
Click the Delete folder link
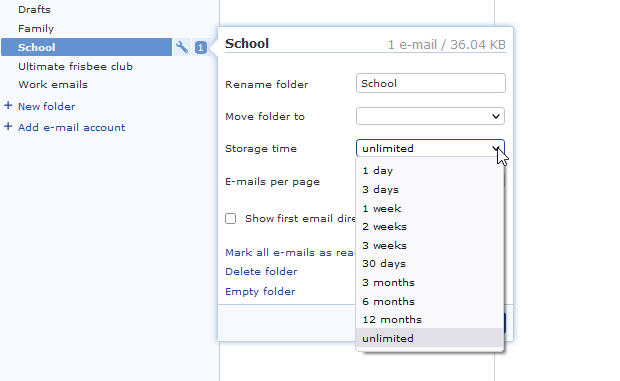[261, 272]
